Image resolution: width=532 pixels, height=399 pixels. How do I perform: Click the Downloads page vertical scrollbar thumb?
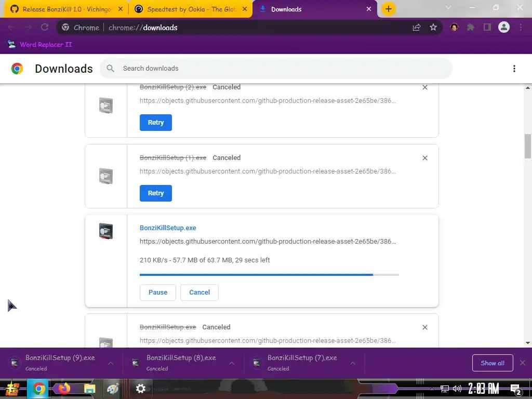coord(528,146)
